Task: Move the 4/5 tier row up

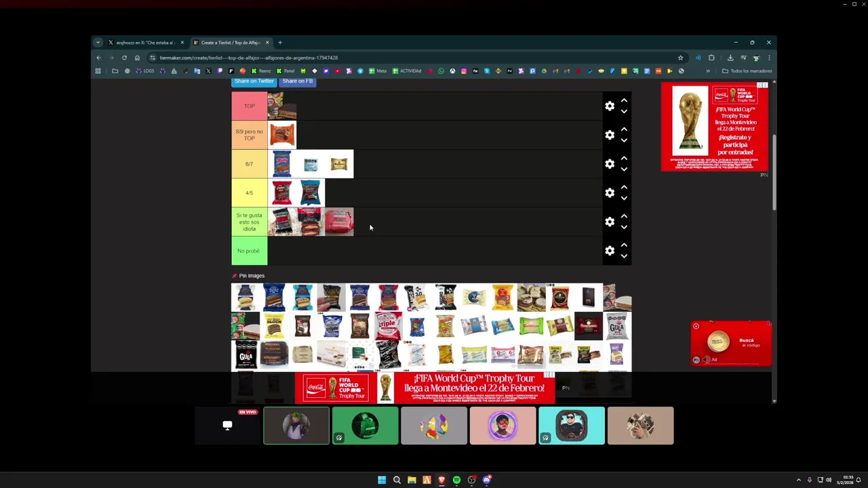Action: (x=624, y=188)
